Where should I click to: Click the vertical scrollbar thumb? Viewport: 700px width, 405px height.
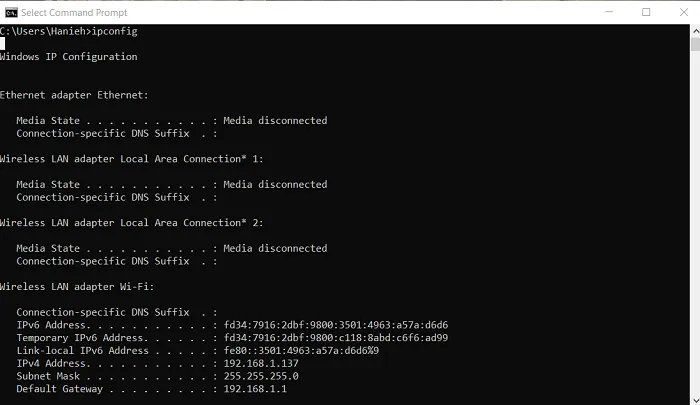(696, 44)
